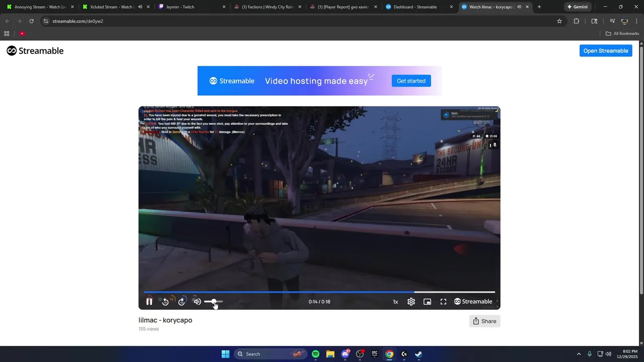This screenshot has width=644, height=362.
Task: Open Logitech G HUB from taskbar
Action: [404, 354]
